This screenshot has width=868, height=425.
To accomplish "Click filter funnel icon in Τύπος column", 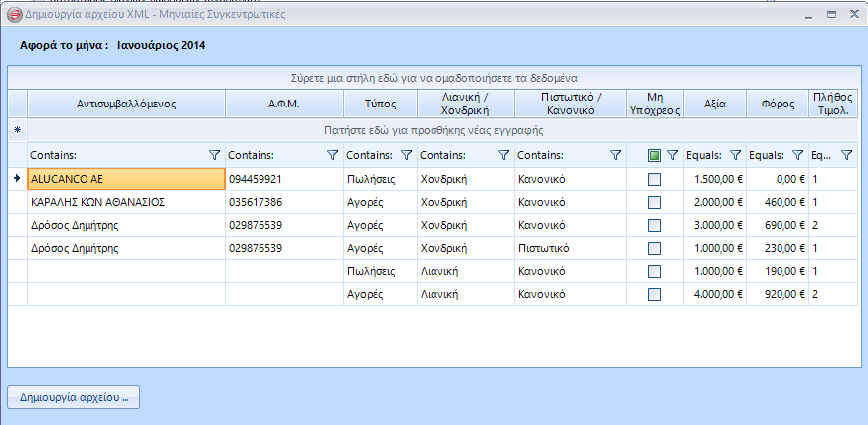I will point(406,155).
